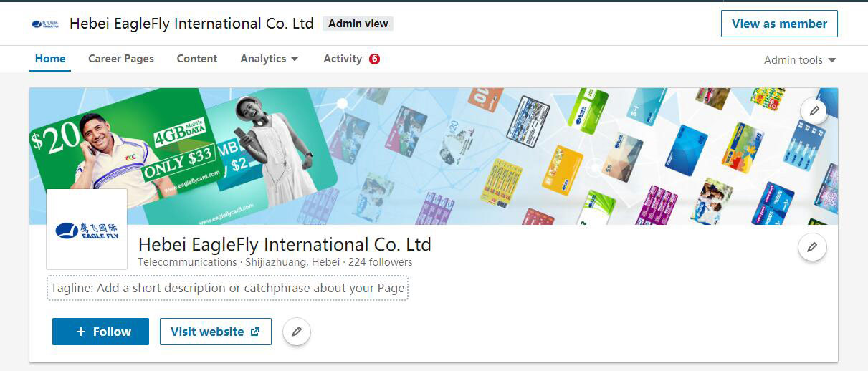Edit page info pencil beside company name
Viewport: 868px width, 371px height.
click(x=812, y=247)
